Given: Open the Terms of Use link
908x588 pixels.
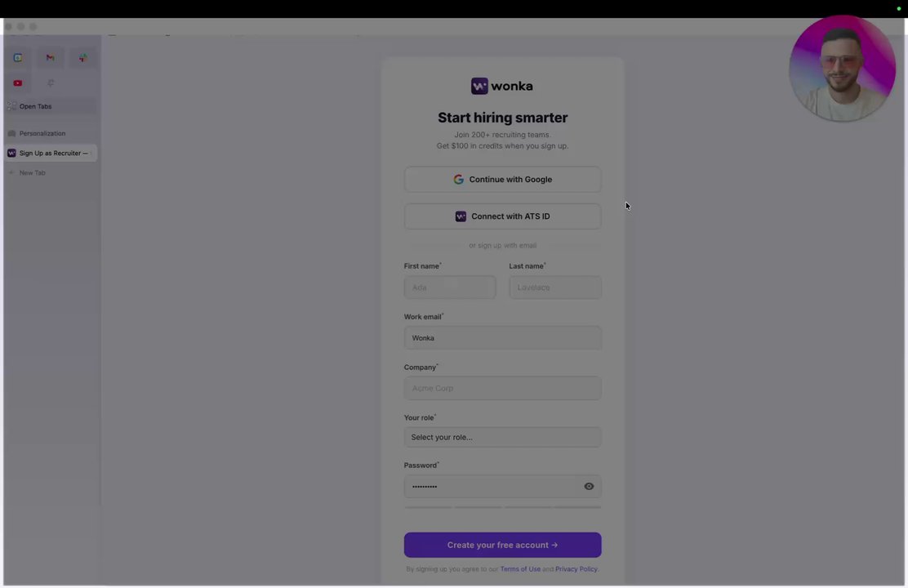Looking at the screenshot, I should pos(520,569).
